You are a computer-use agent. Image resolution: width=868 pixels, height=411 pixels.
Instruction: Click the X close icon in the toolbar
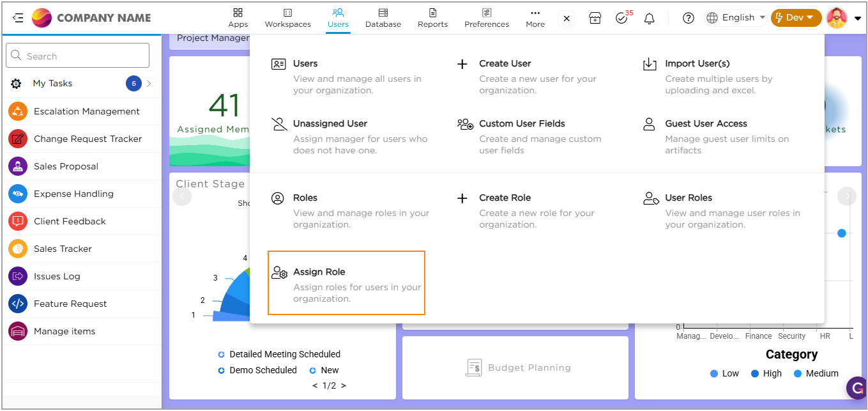(x=567, y=19)
